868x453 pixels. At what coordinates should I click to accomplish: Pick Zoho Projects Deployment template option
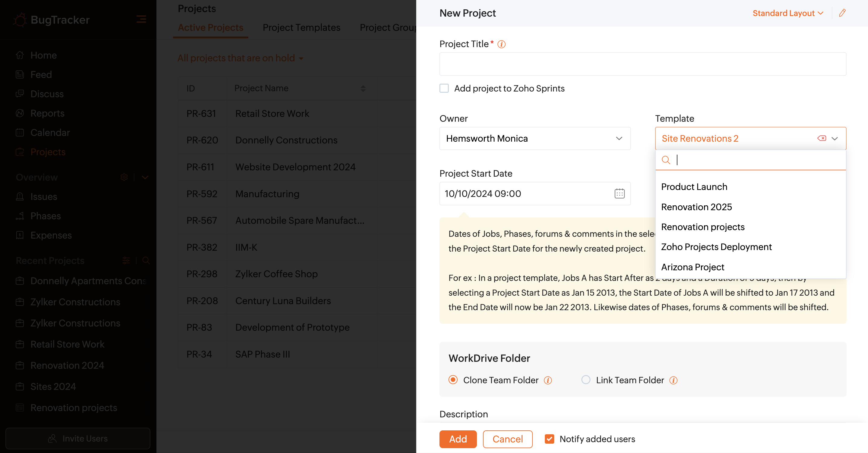pyautogui.click(x=716, y=247)
